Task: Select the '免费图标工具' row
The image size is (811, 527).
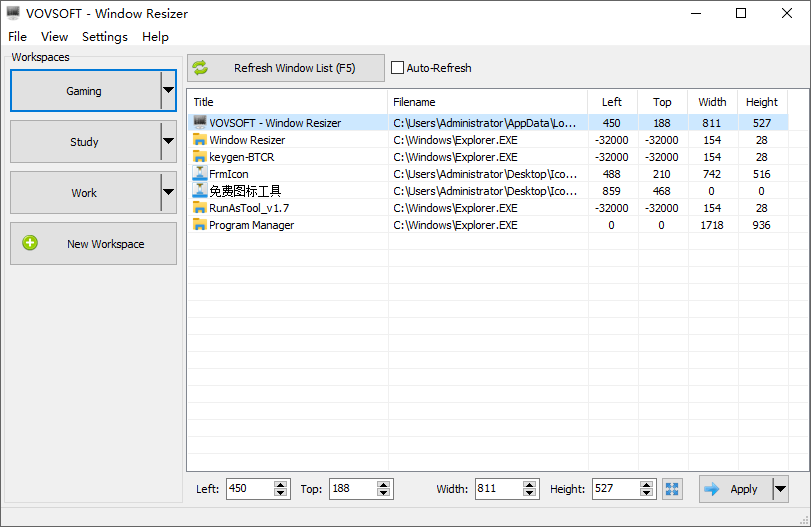Action: 488,191
